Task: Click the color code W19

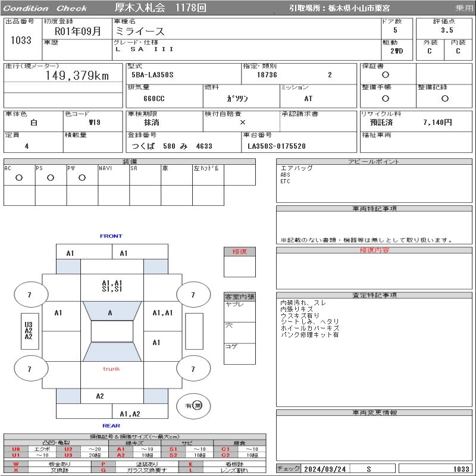Action: coord(95,123)
